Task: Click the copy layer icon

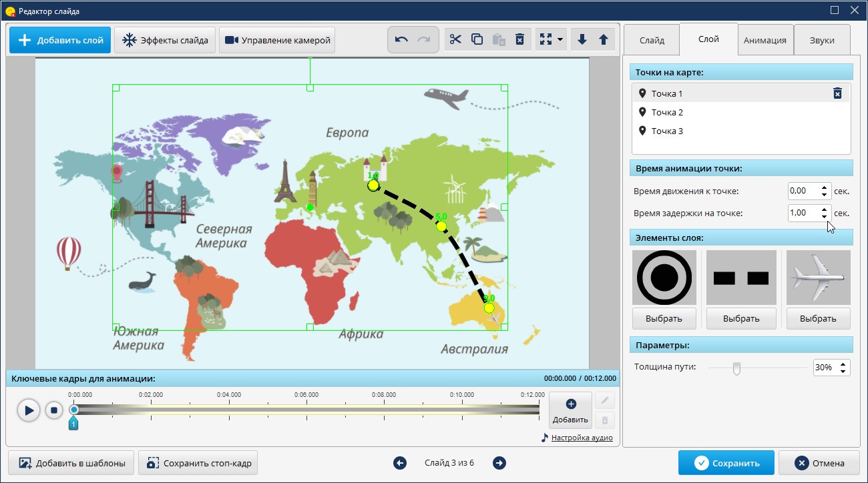Action: [477, 39]
